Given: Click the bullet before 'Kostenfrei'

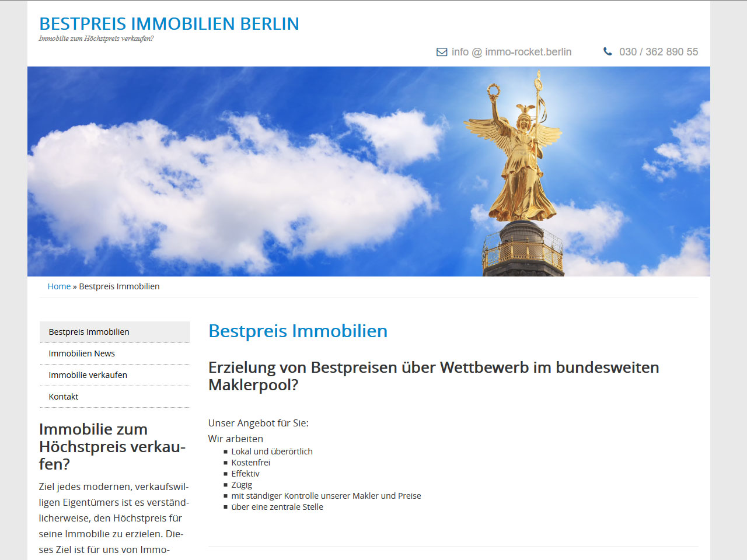Looking at the screenshot, I should 226,463.
